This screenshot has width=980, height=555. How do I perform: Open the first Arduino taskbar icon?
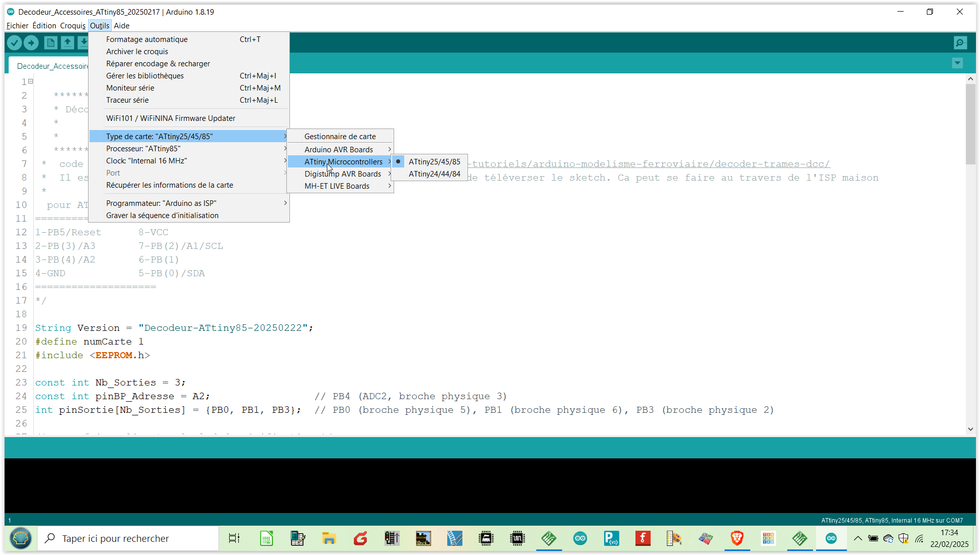580,538
